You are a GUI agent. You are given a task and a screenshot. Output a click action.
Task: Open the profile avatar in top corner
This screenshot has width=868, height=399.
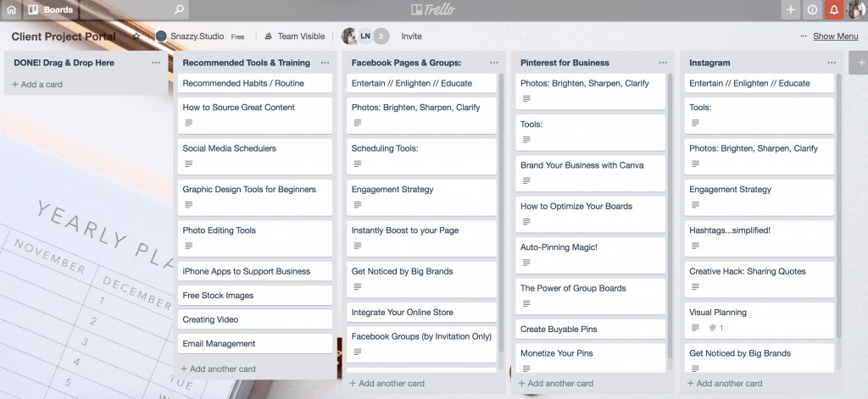pos(856,9)
